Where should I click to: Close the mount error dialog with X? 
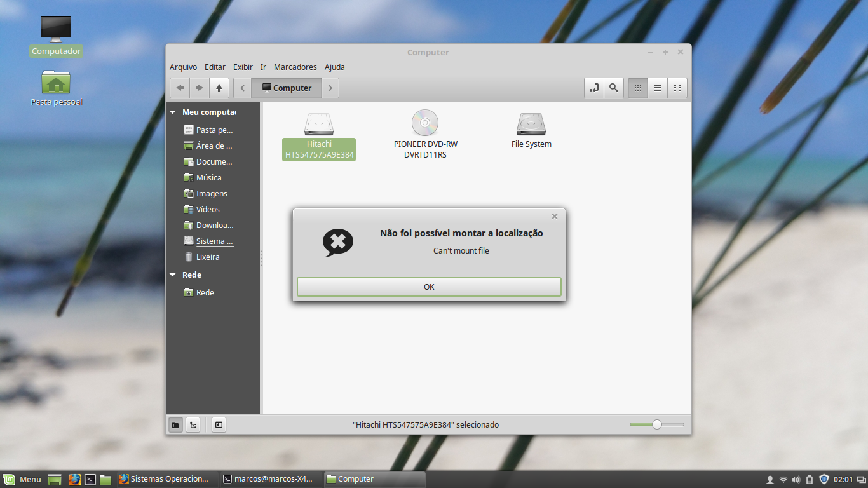pyautogui.click(x=555, y=216)
